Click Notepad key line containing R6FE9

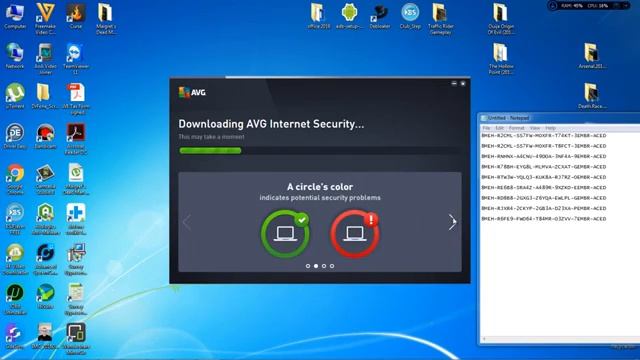coord(544,219)
